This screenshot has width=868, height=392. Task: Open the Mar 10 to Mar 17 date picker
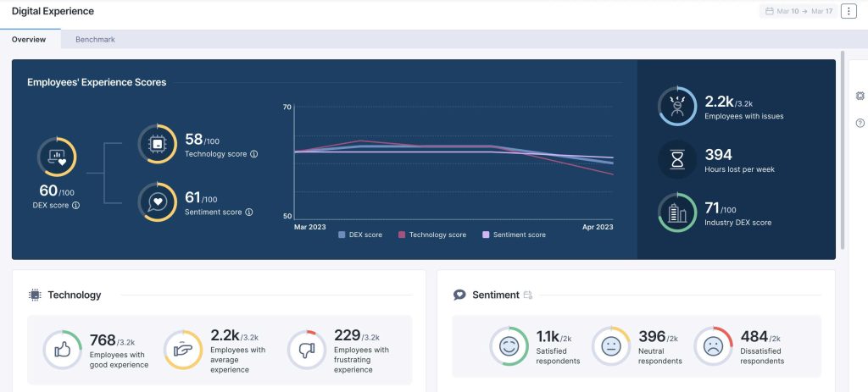coord(798,11)
